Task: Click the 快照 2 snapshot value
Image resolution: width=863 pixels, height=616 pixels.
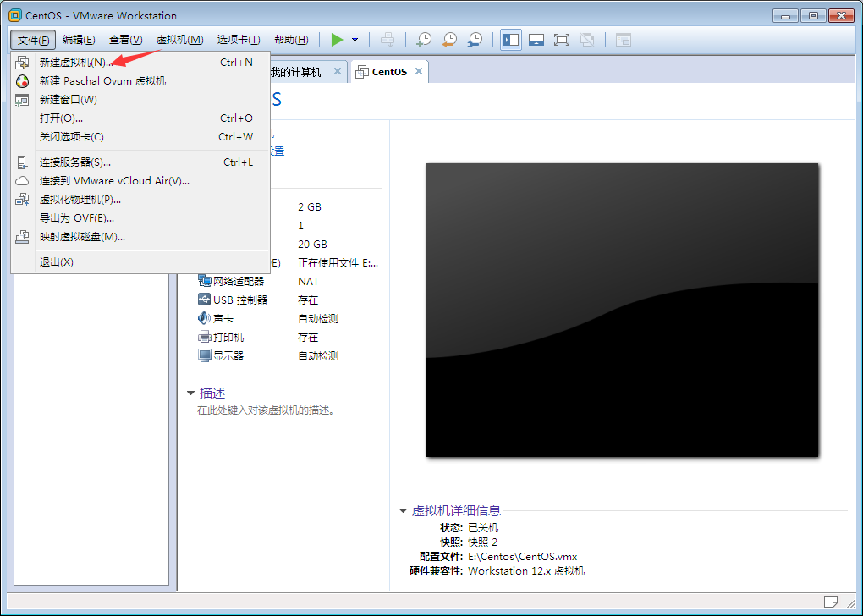Action: pos(482,542)
